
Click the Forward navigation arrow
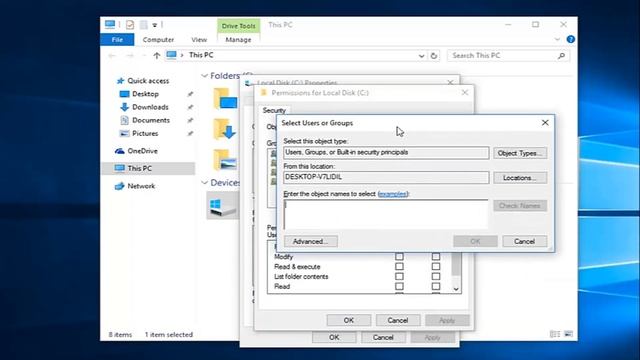tap(130, 56)
